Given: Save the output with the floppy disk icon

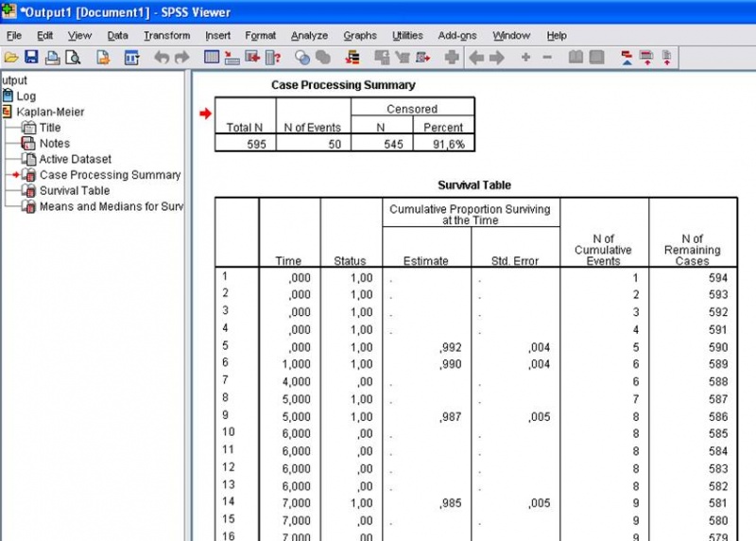Looking at the screenshot, I should coord(31,58).
